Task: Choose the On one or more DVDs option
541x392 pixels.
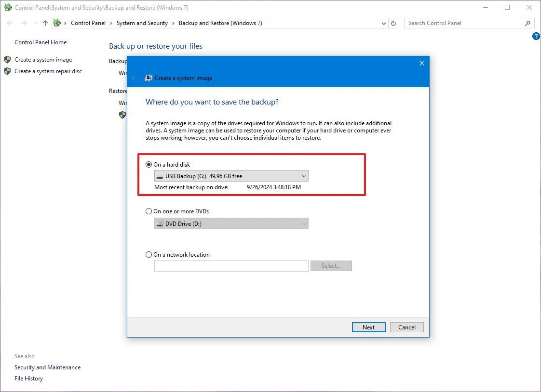Action: tap(149, 211)
